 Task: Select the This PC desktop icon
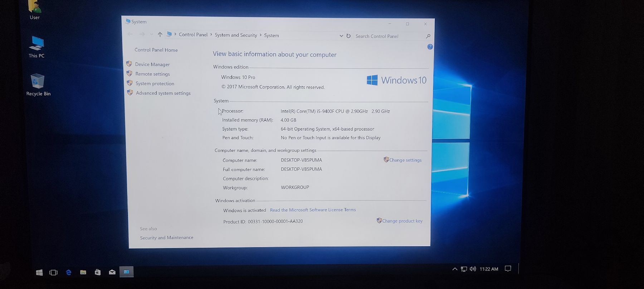[36, 47]
